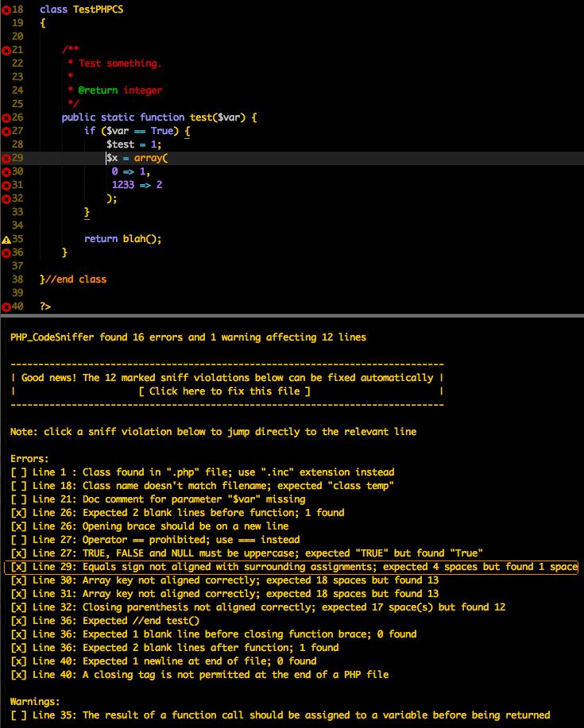The height and width of the screenshot is (728, 584).
Task: Jump to 'Class name doesn't match filename' violation
Action: pyautogui.click(x=203, y=486)
